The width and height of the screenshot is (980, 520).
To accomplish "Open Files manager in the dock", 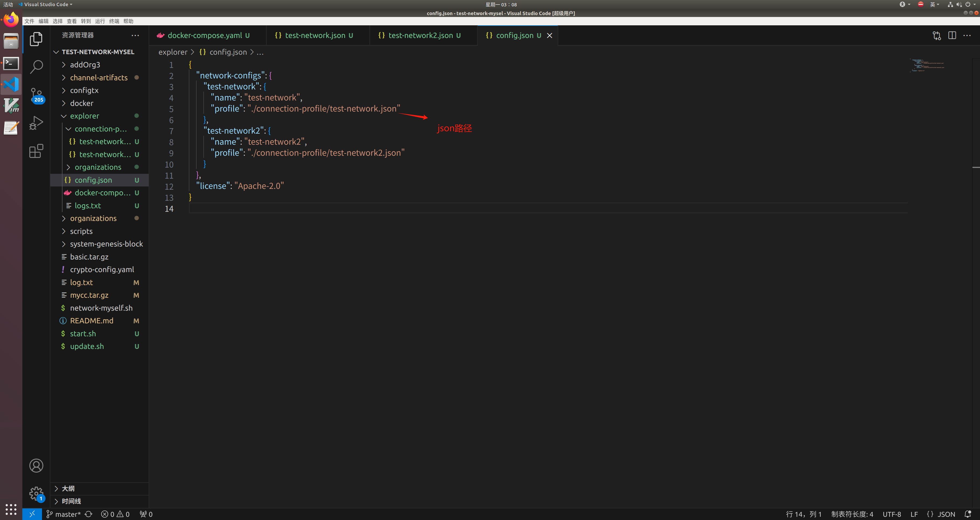I will 11,41.
